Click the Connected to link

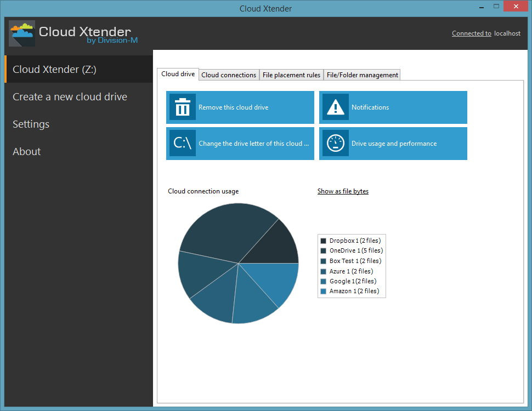coord(471,33)
